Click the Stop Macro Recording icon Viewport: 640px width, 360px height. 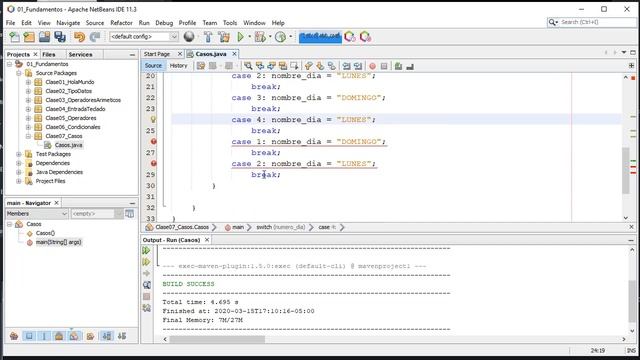(384, 66)
